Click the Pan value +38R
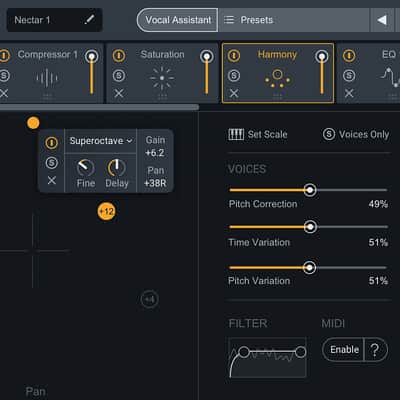This screenshot has height=400, width=400. (x=155, y=183)
